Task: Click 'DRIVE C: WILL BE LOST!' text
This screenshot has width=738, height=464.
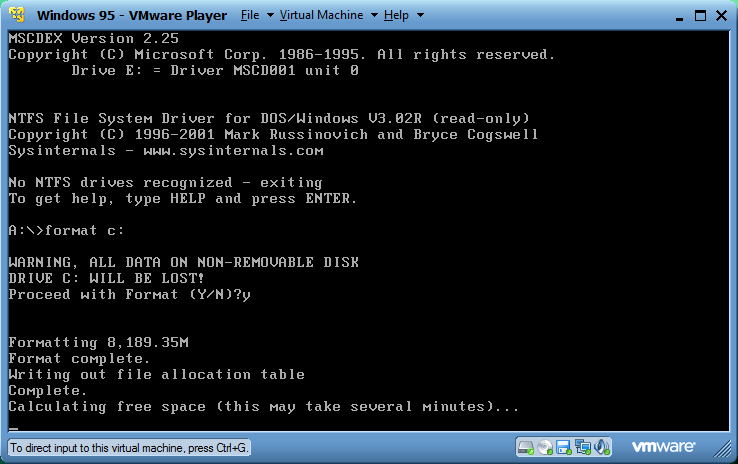Action: pyautogui.click(x=106, y=278)
